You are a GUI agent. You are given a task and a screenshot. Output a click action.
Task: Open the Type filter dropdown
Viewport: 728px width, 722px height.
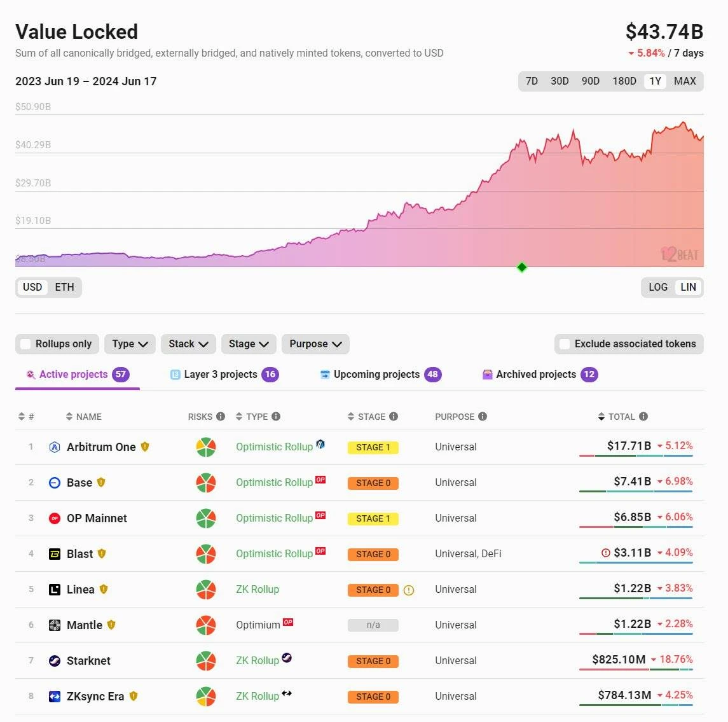pyautogui.click(x=130, y=344)
